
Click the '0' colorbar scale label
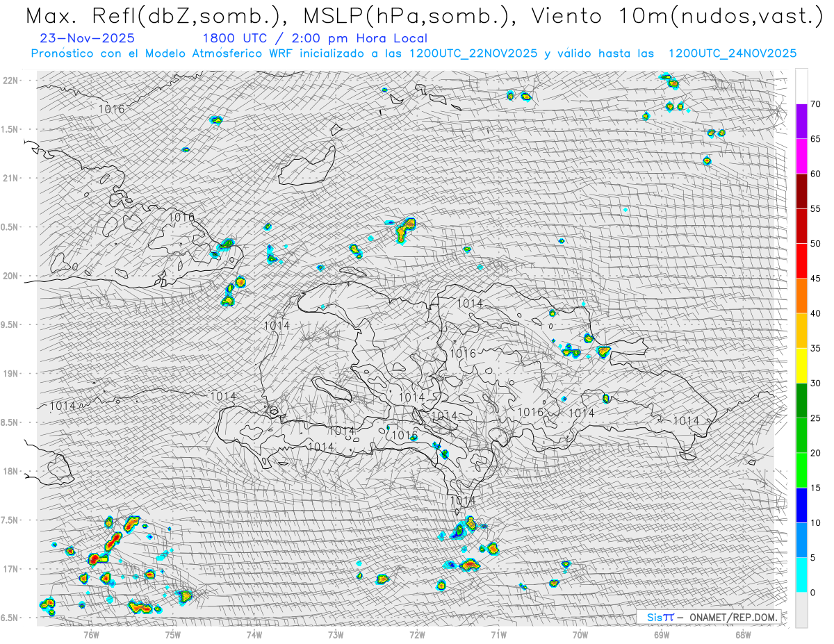coord(812,593)
